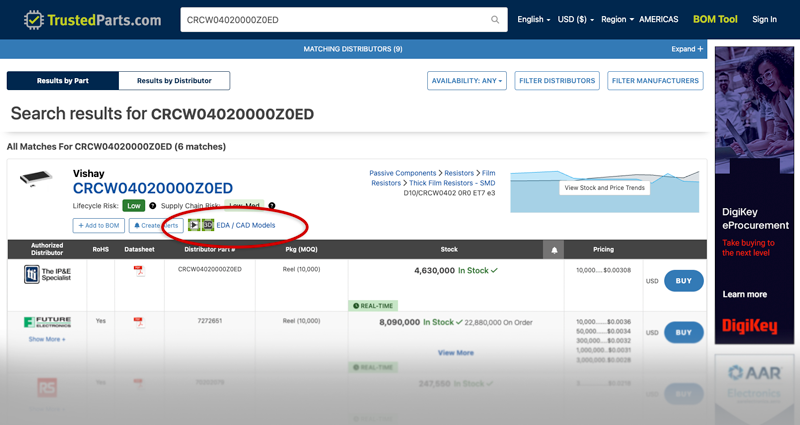Click the Low lifecycle risk badge
800x425 pixels.
click(134, 206)
